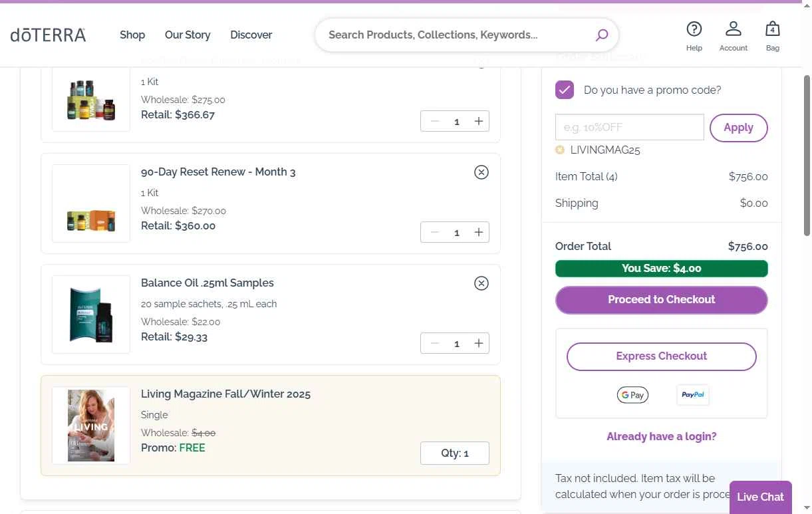This screenshot has width=812, height=514.
Task: Click the Retail: $29.33 price
Action: pyautogui.click(x=174, y=337)
